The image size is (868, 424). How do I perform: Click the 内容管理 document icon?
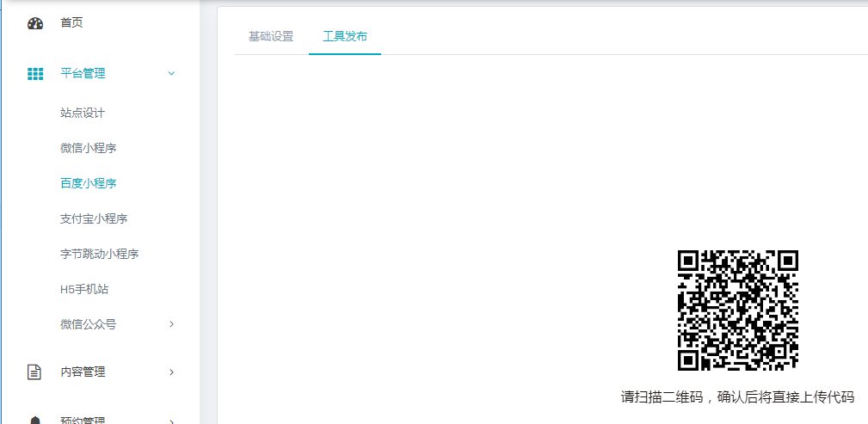pos(34,372)
